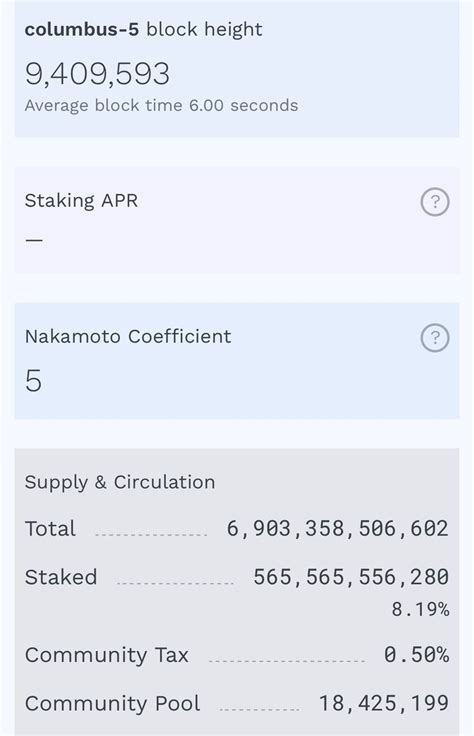Viewport: 474px width, 736px height.
Task: Click the Staking APR dash value
Action: click(34, 240)
